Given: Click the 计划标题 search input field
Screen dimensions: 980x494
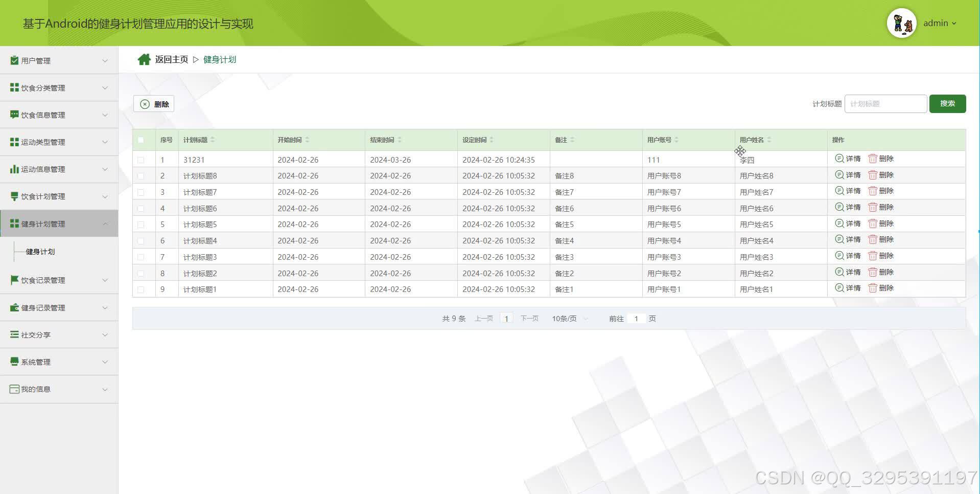Looking at the screenshot, I should pos(885,104).
